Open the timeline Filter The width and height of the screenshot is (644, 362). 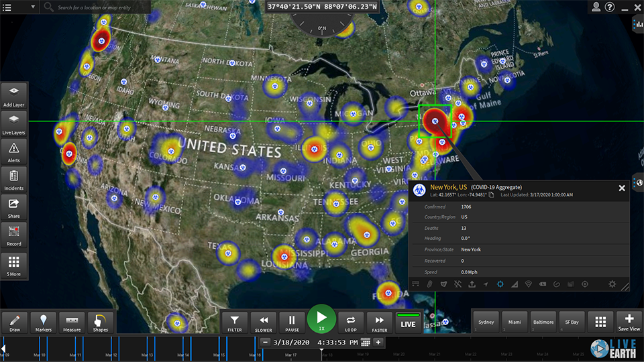[x=235, y=322]
